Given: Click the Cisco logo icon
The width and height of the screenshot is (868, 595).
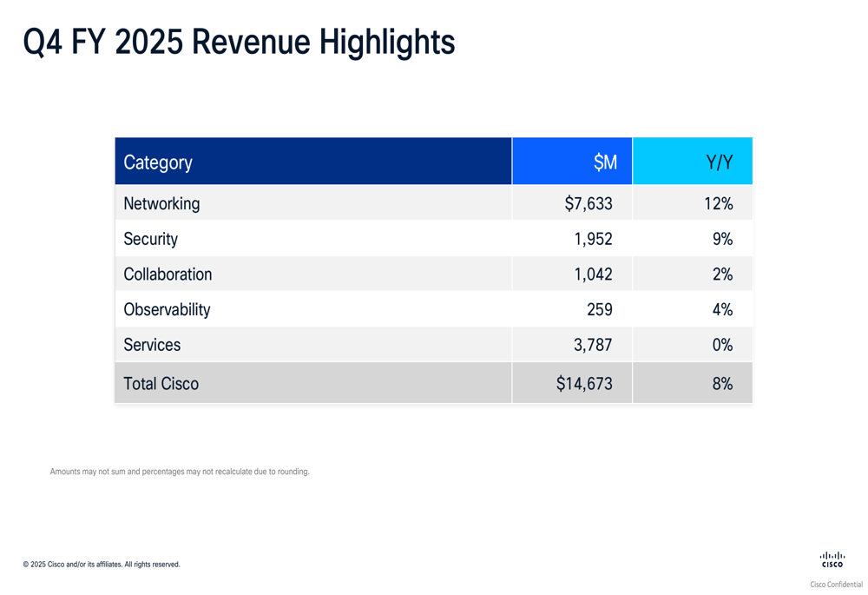Looking at the screenshot, I should click(832, 559).
